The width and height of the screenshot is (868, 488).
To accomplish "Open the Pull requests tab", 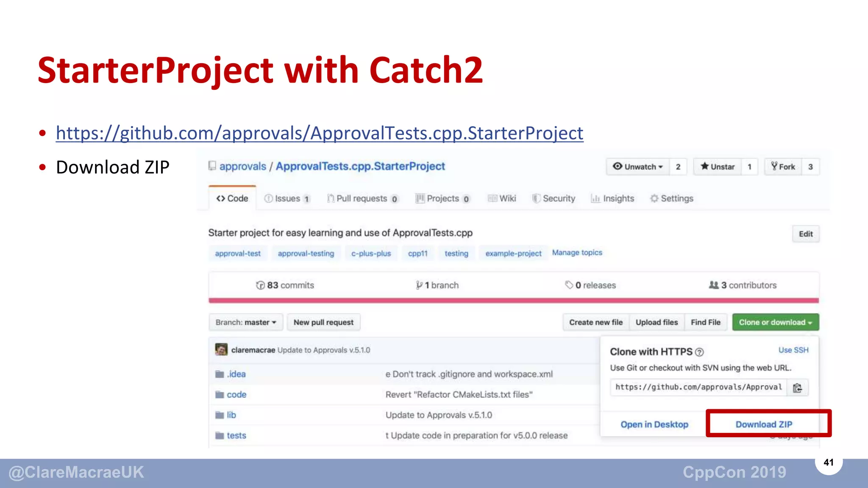I will coord(363,198).
